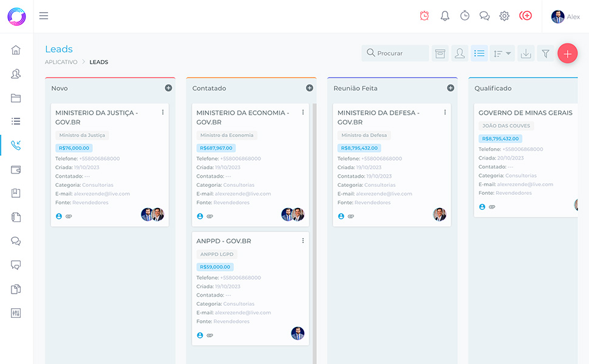
Task: Add a card to the Contatado column
Action: (310, 88)
